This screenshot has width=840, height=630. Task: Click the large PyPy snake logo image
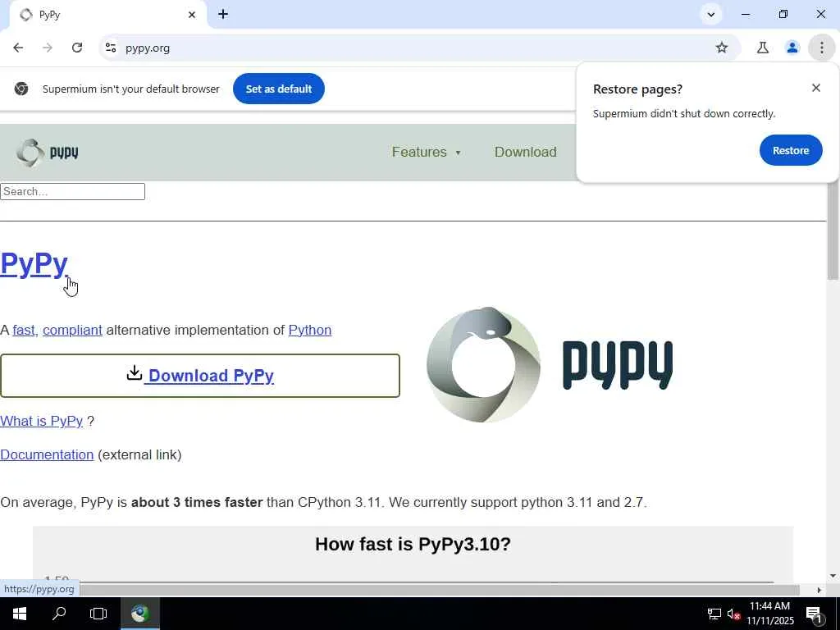(550, 365)
